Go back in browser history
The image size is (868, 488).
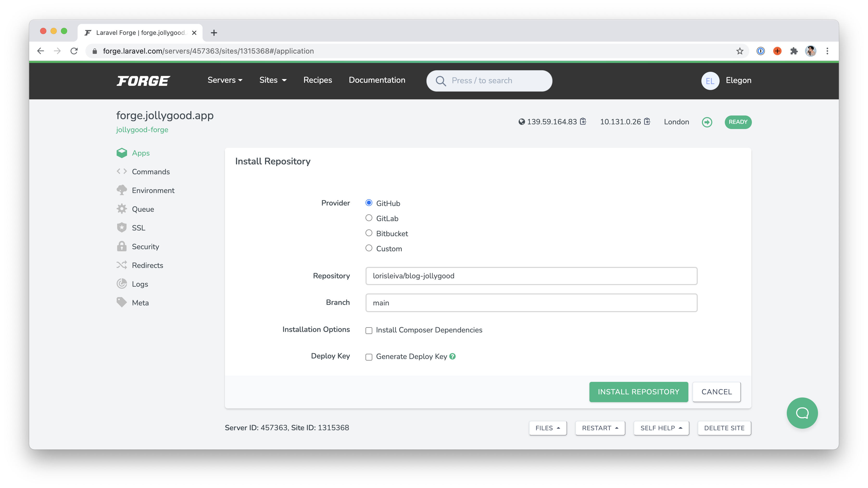tap(40, 51)
